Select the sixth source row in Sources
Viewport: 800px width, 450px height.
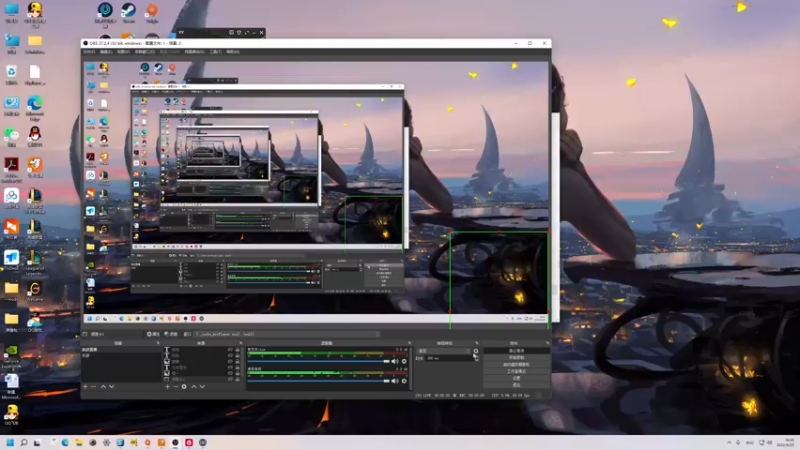coord(202,379)
